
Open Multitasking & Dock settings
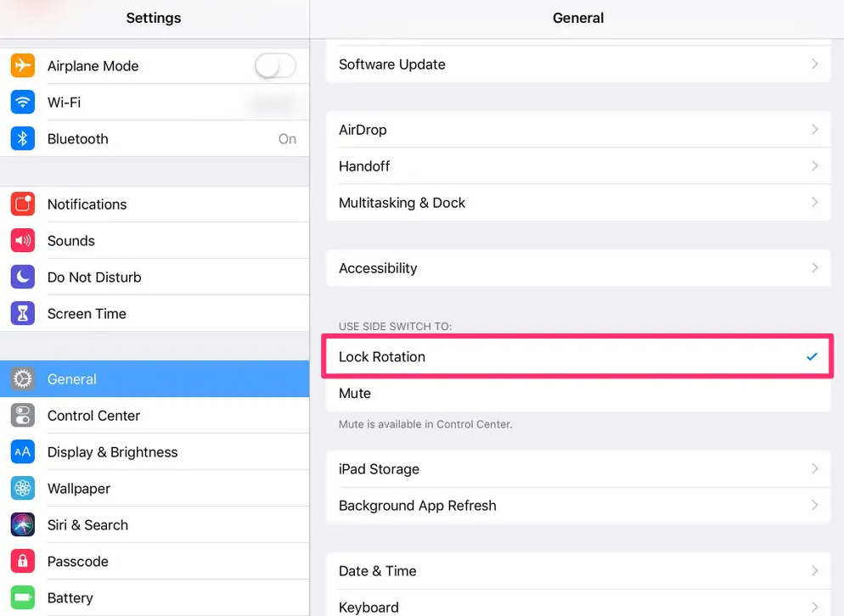pyautogui.click(x=577, y=203)
